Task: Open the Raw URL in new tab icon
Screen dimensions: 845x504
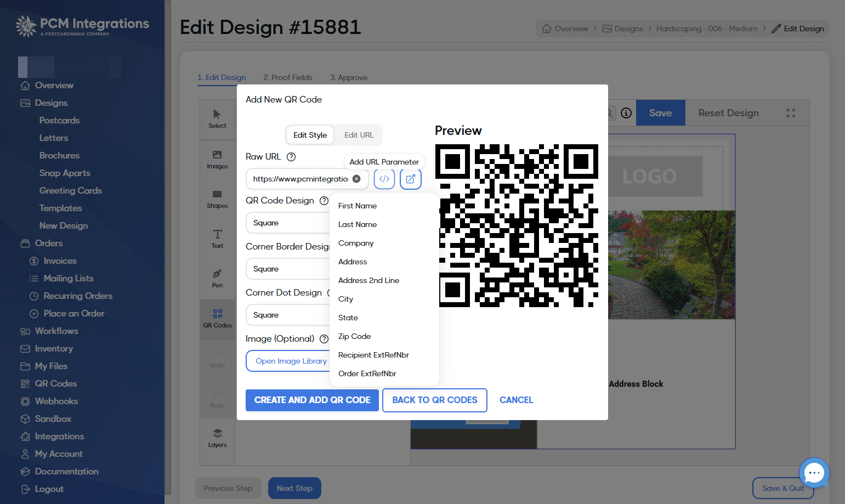Action: [x=410, y=179]
